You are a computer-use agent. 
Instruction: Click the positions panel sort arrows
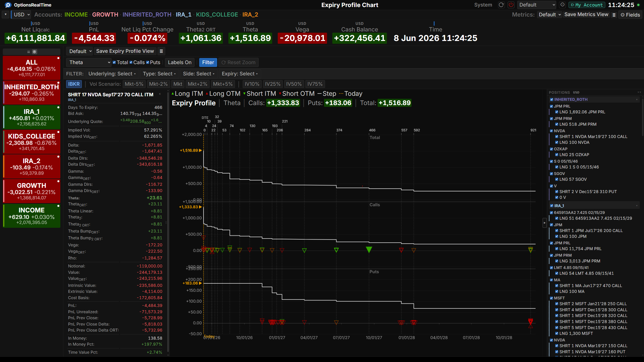coord(639,93)
